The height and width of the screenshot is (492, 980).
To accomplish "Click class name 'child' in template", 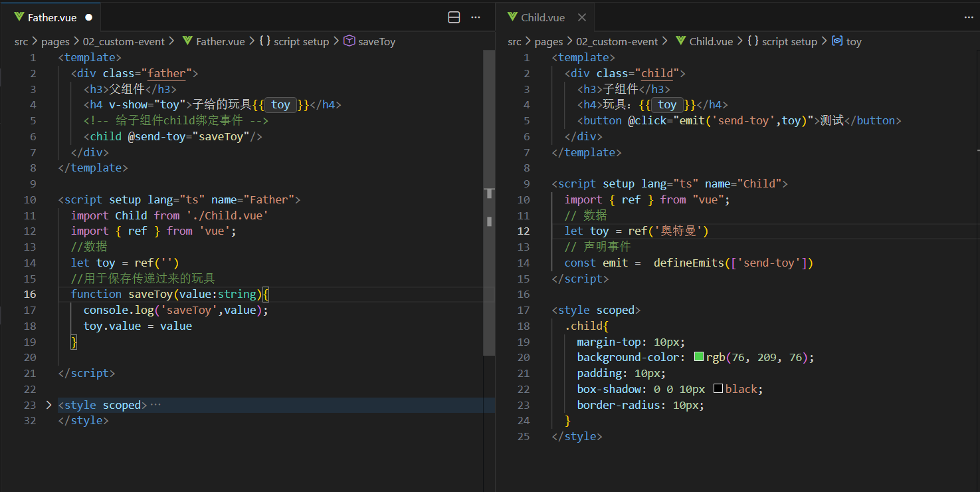I will click(657, 73).
